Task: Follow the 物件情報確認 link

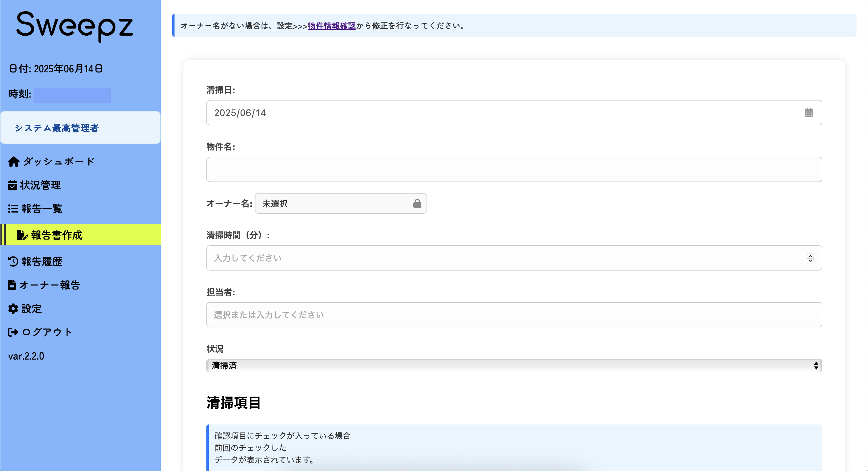Action: tap(331, 26)
